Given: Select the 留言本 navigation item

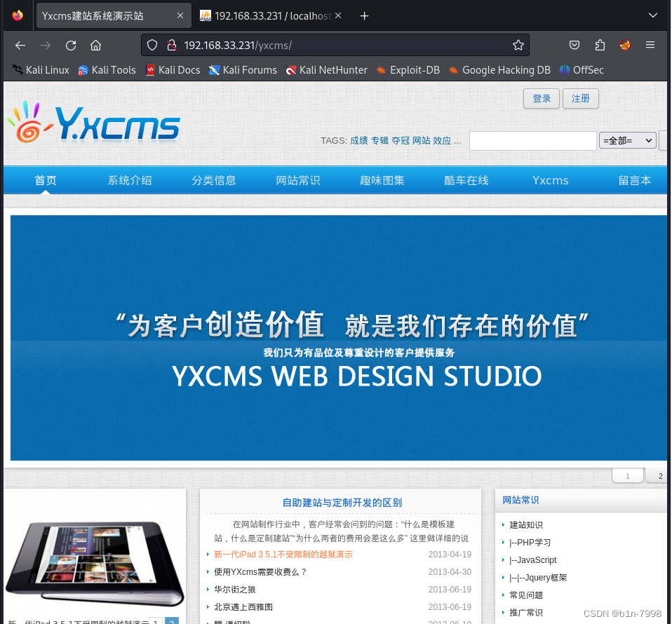Looking at the screenshot, I should click(x=634, y=180).
